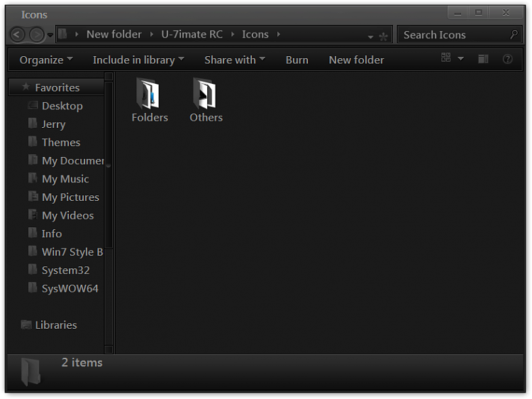Click the folder icon in details pane
This screenshot has width=532, height=399.
(x=31, y=371)
